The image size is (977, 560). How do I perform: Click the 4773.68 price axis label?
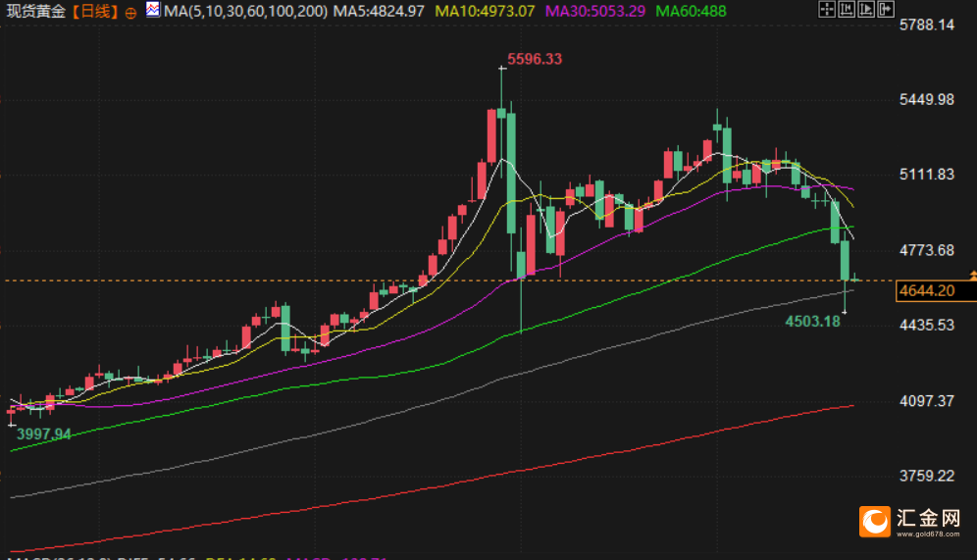click(927, 250)
